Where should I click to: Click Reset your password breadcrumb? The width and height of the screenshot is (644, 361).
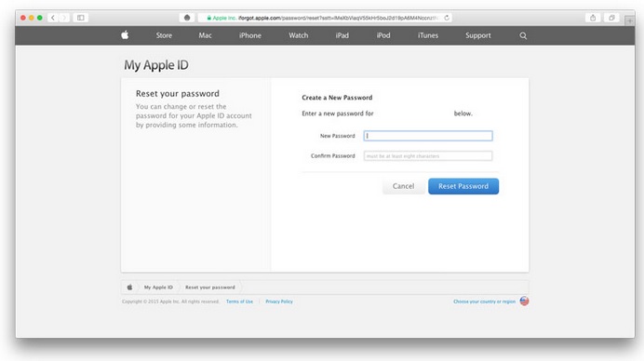210,287
